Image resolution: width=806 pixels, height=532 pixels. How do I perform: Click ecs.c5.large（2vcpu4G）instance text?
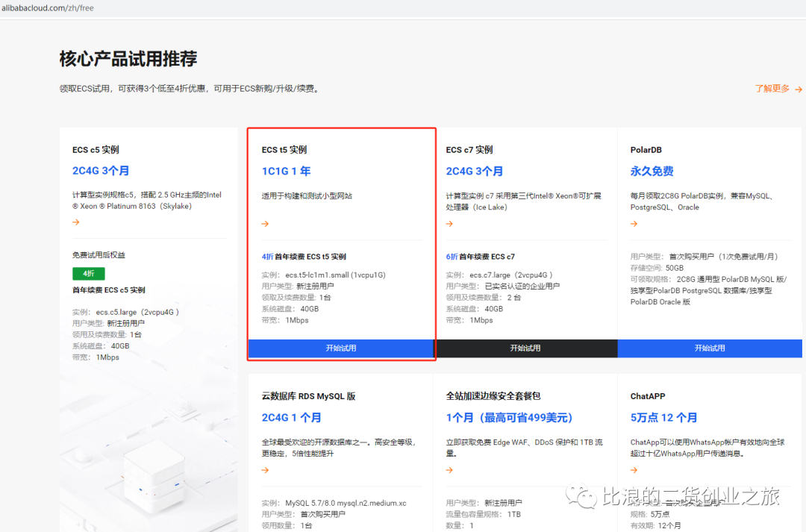click(137, 312)
